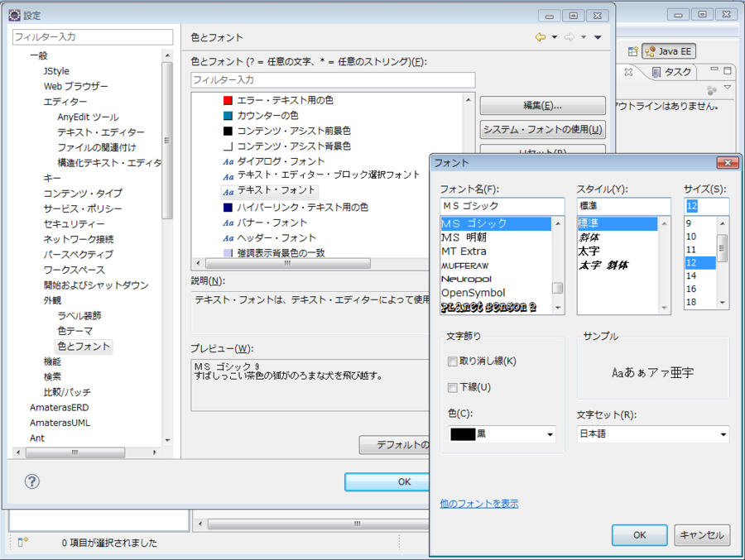Open the forward history dropdown arrow
Viewport: 745px width, 560px height.
[584, 37]
